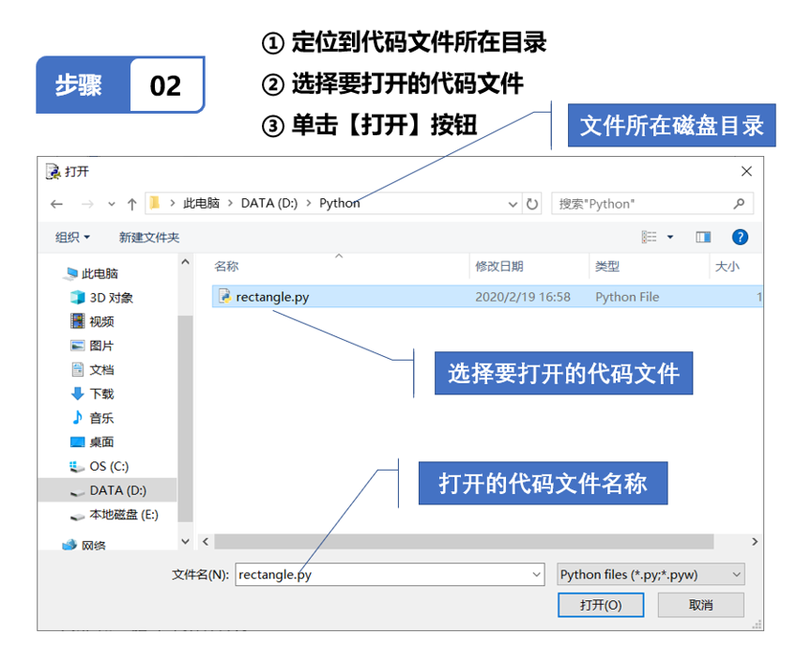Screen dimensions: 812x650
Task: Open recent locations chevron beside navigation arrows
Action: point(112,204)
